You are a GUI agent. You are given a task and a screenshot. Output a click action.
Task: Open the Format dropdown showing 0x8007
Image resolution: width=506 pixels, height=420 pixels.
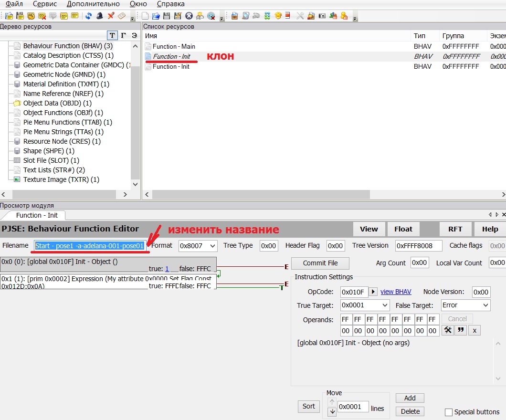point(198,246)
